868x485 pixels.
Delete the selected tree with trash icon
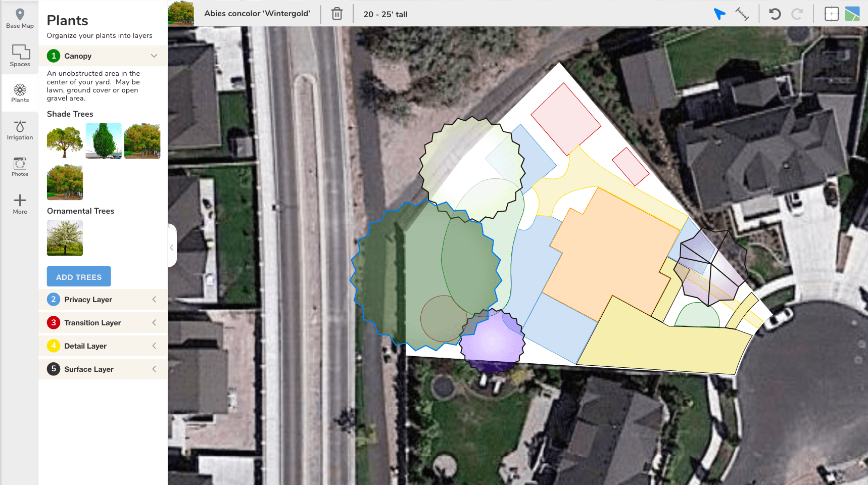337,14
